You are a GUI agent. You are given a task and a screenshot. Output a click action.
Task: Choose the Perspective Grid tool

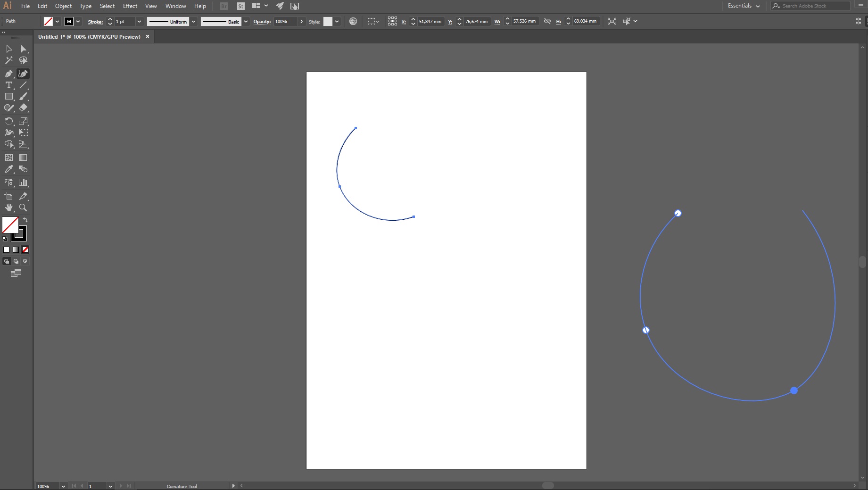coord(23,144)
